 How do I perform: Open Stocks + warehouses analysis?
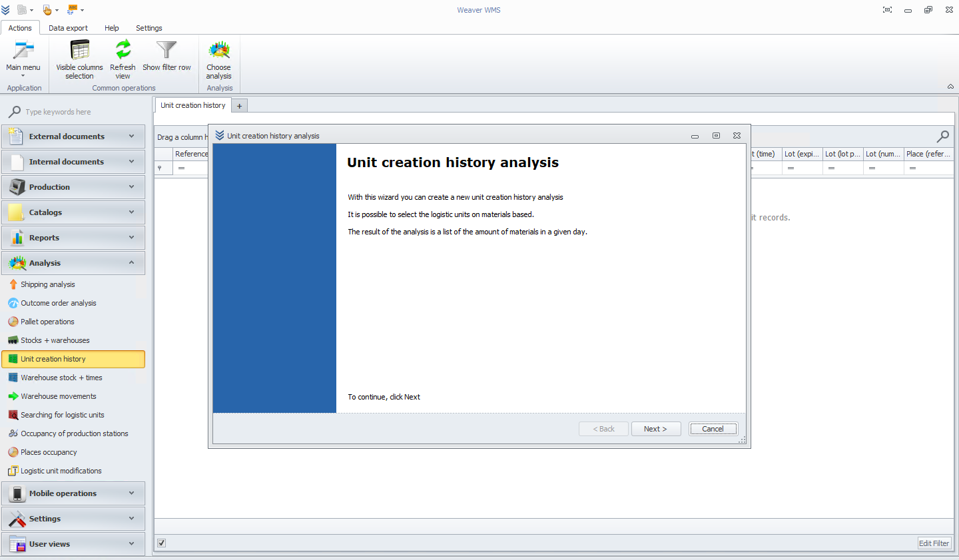point(73,340)
